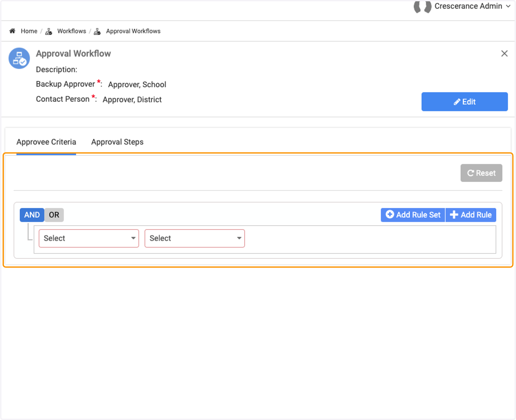Open the Workflows breadcrumb link
This screenshot has width=516, height=420.
tap(71, 31)
